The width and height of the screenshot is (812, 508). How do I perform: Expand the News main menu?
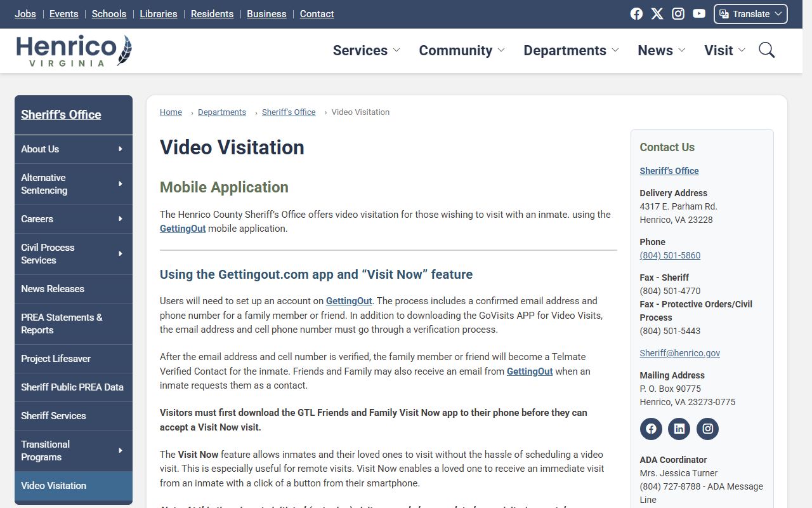coord(661,50)
